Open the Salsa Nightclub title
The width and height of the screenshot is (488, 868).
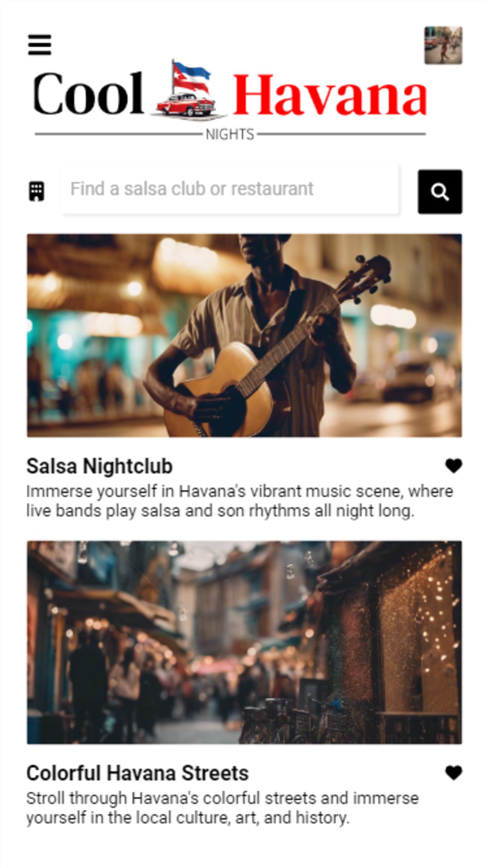(99, 466)
